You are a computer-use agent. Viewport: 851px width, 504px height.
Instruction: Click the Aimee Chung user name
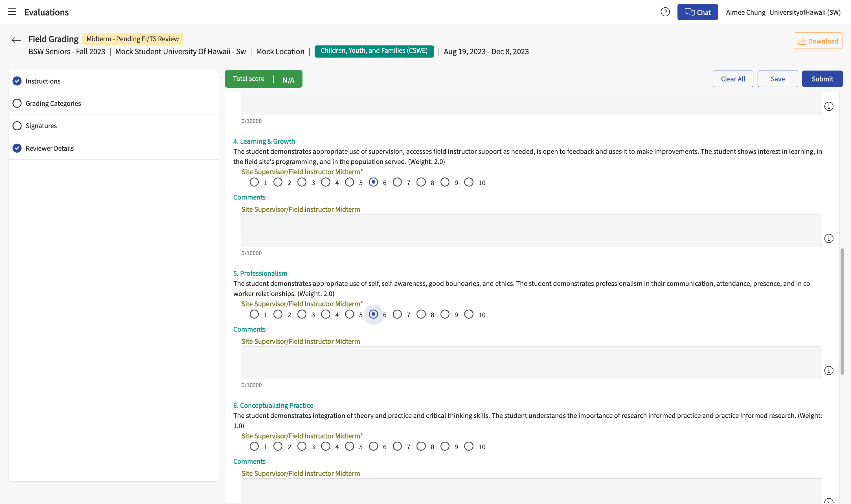click(x=745, y=13)
